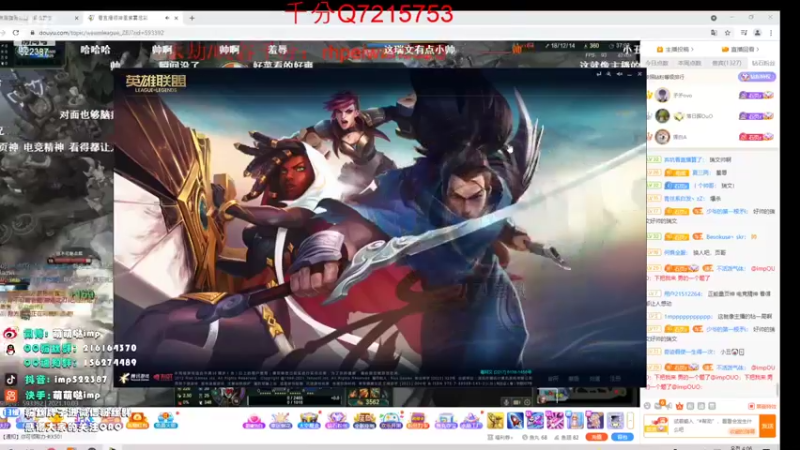Click the blue mascot icon below stream
The width and height of the screenshot is (800, 450).
166,421
